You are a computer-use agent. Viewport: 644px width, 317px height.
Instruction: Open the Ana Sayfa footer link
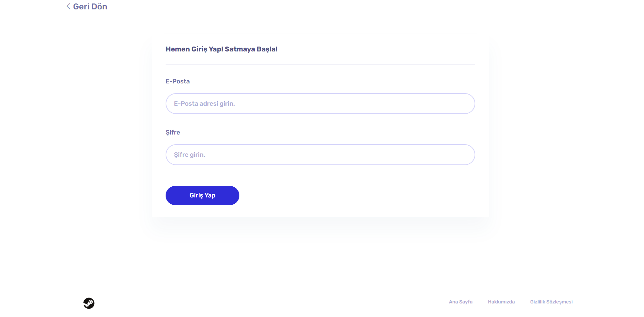(x=461, y=302)
